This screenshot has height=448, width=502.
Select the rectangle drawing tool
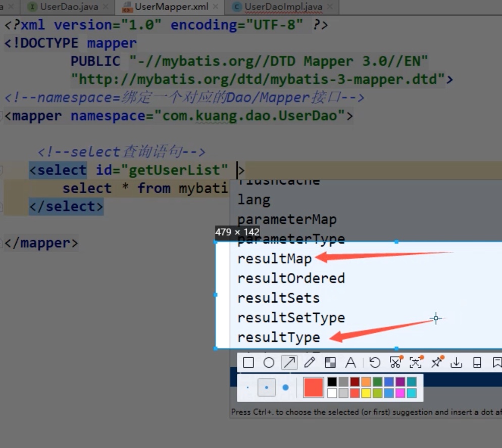pyautogui.click(x=248, y=362)
